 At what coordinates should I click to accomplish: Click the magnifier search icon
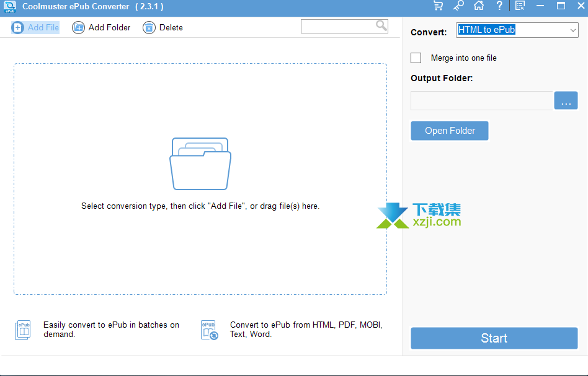point(381,25)
